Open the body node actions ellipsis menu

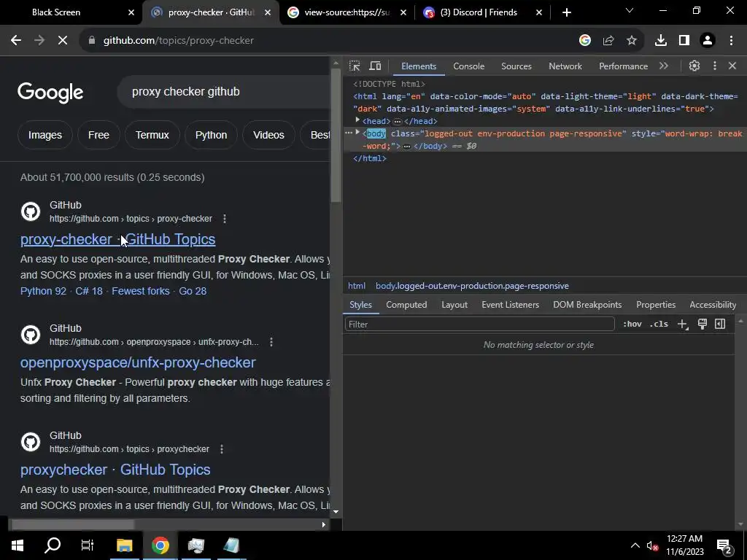pos(348,133)
